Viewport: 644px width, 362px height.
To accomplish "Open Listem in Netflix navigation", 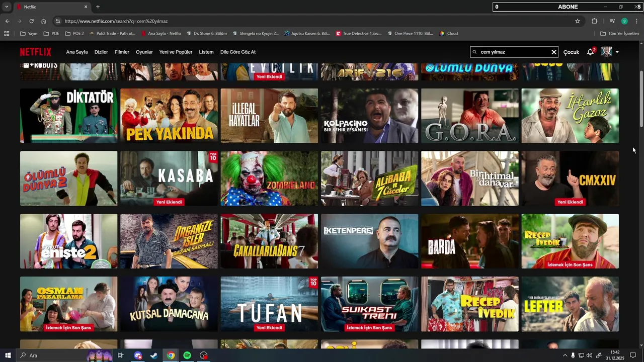I will 206,52.
